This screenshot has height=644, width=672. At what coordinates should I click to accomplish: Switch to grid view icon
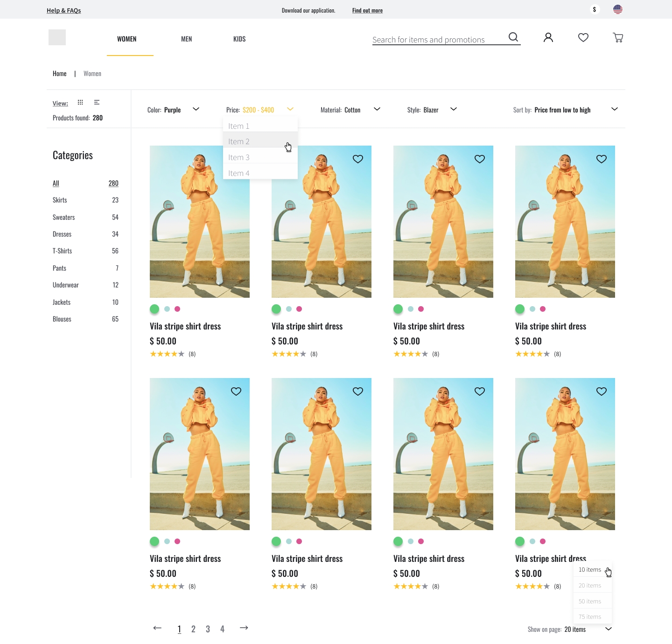click(80, 102)
